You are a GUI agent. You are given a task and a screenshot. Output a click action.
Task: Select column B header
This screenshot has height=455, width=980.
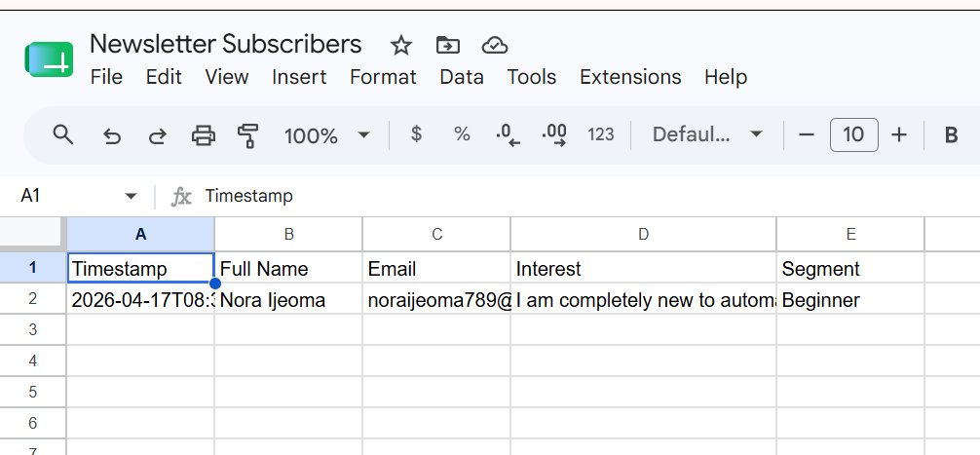click(288, 235)
